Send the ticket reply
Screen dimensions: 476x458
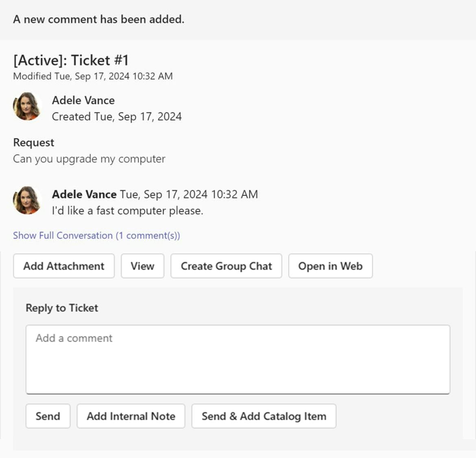(x=48, y=416)
